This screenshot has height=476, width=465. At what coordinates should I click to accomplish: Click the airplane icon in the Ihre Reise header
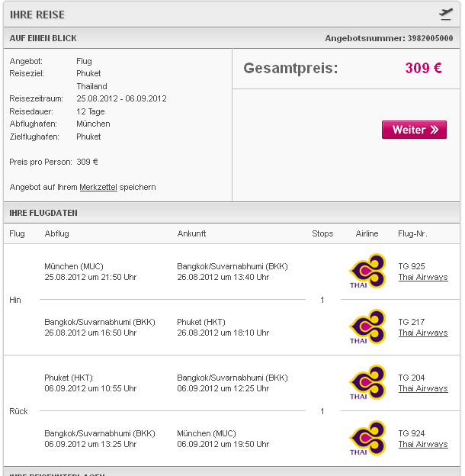click(446, 14)
